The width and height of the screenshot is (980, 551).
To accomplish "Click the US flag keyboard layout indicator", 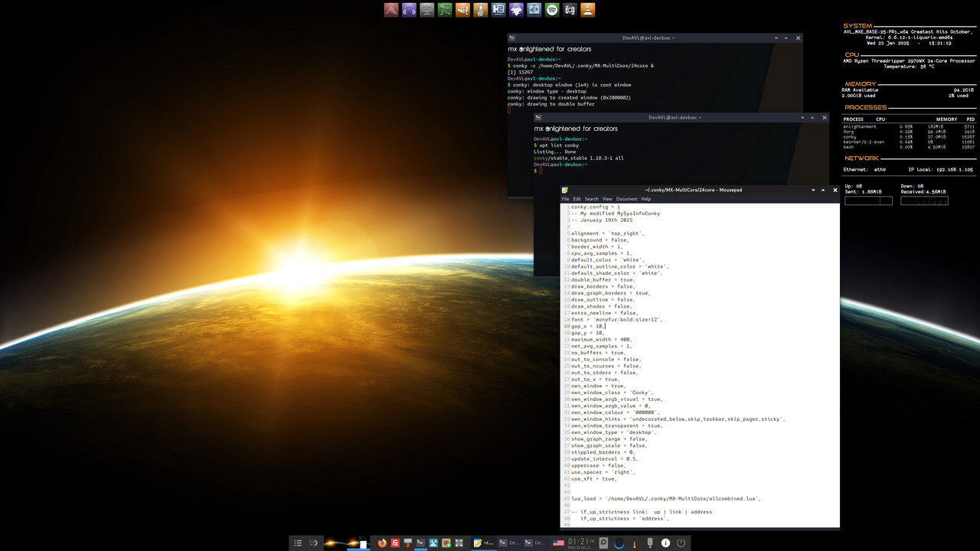I will [558, 543].
